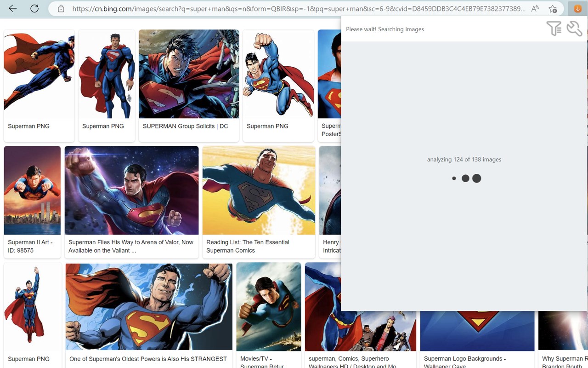This screenshot has width=588, height=368.
Task: Click 'Superman II Art - ID: 98575' caption
Action: tap(30, 246)
